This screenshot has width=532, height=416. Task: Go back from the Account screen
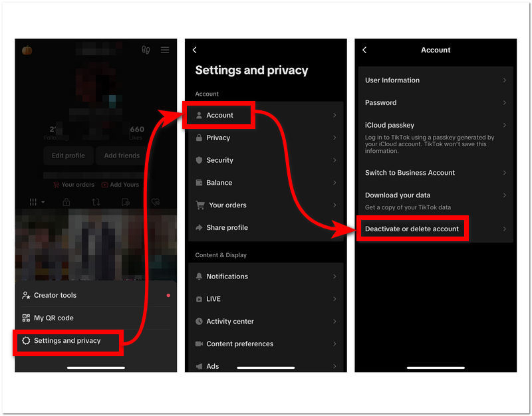coord(364,51)
